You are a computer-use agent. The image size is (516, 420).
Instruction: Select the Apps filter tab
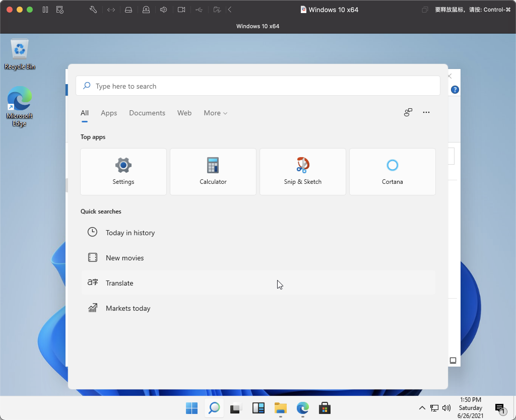click(109, 113)
